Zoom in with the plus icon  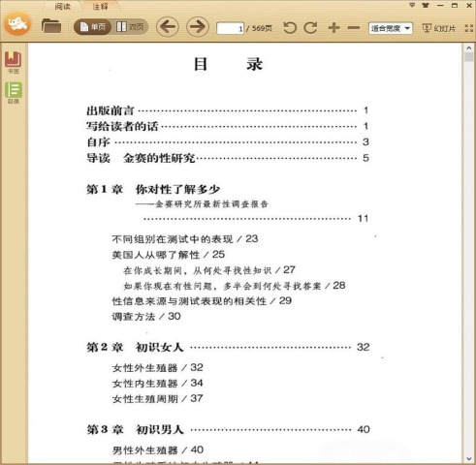334,28
